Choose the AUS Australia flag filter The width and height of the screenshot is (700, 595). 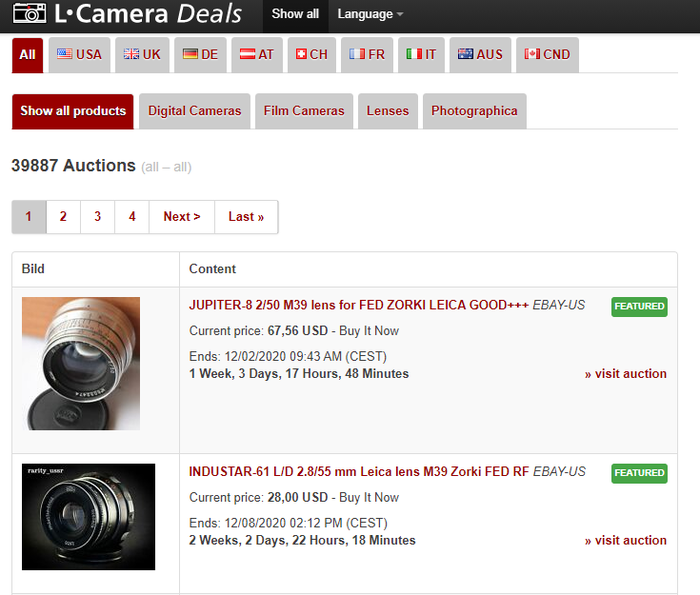tap(480, 55)
